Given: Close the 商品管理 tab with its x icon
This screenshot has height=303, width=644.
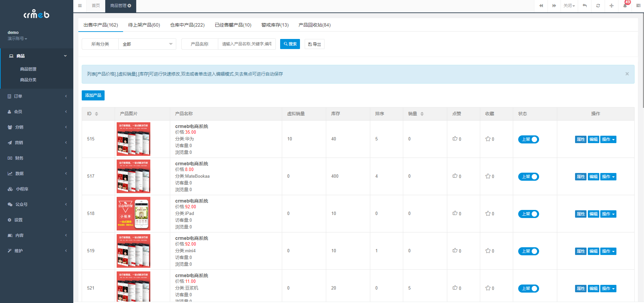Looking at the screenshot, I should (129, 6).
